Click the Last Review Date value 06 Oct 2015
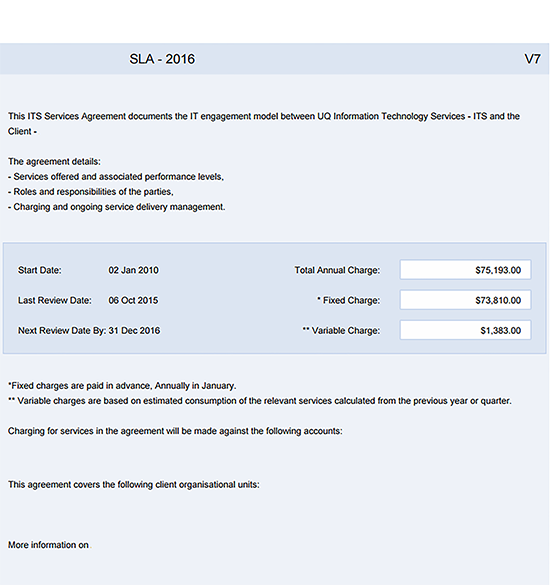This screenshot has height=585, width=550. pyautogui.click(x=133, y=300)
